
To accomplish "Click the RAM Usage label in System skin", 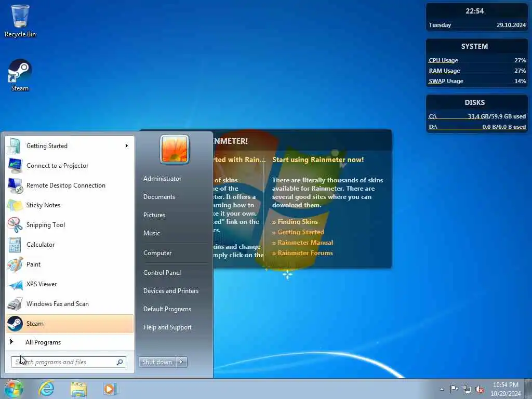I will pyautogui.click(x=444, y=71).
